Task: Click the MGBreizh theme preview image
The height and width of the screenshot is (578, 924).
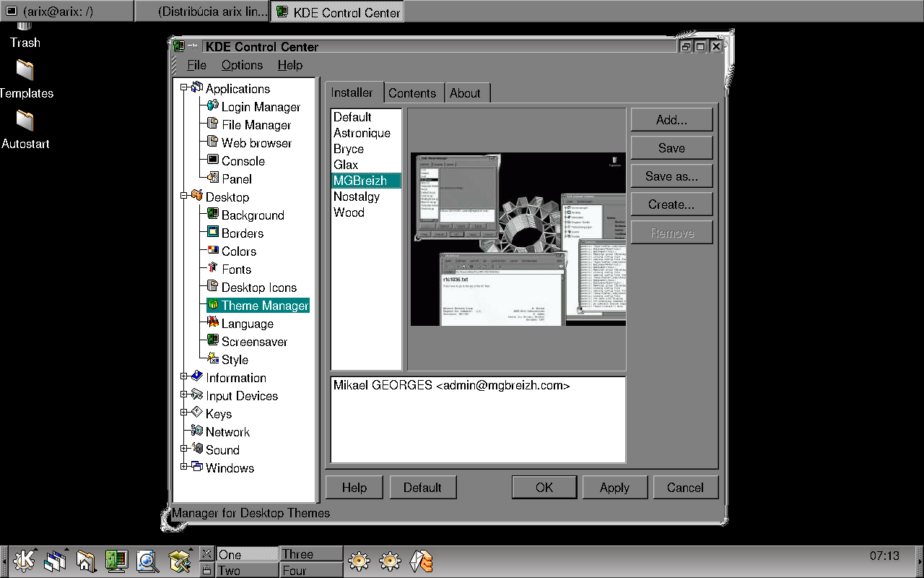Action: [518, 239]
